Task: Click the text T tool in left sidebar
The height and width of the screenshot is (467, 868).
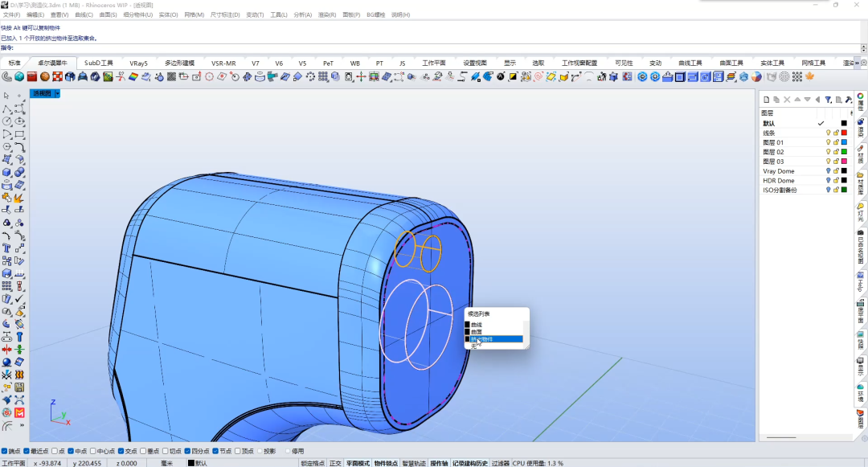Action: (6, 248)
